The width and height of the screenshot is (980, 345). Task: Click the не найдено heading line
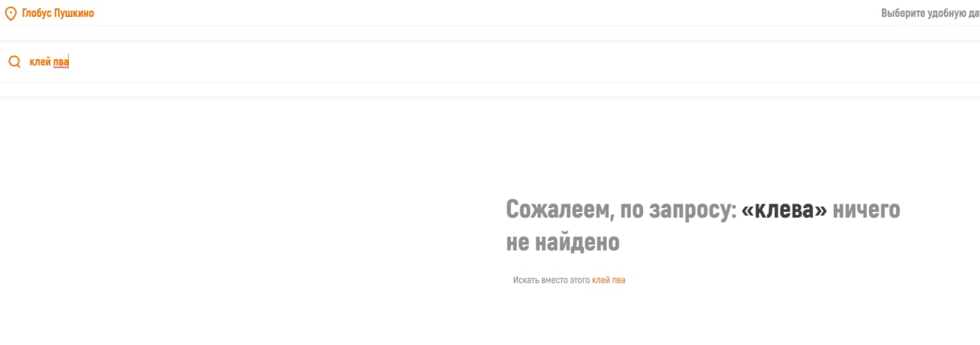pos(563,242)
